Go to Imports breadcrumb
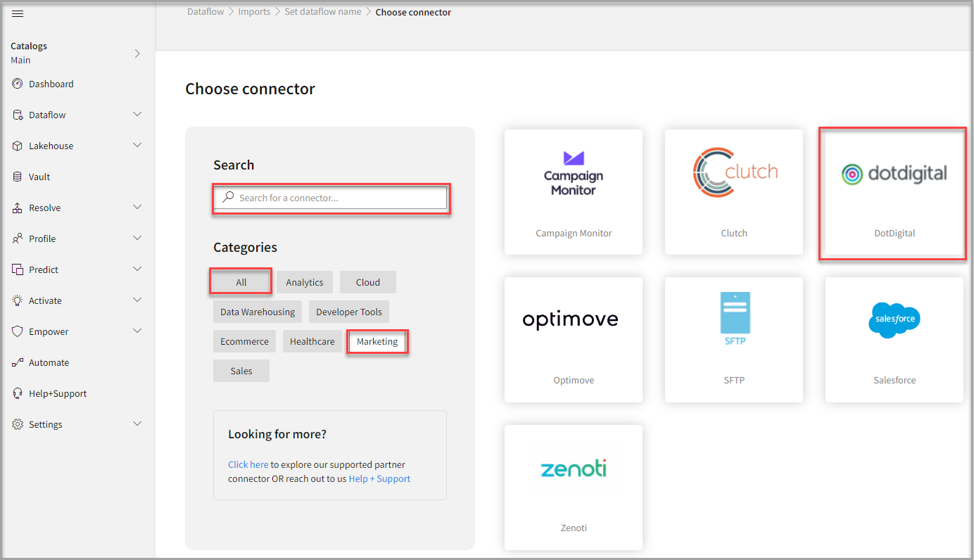 254,12
